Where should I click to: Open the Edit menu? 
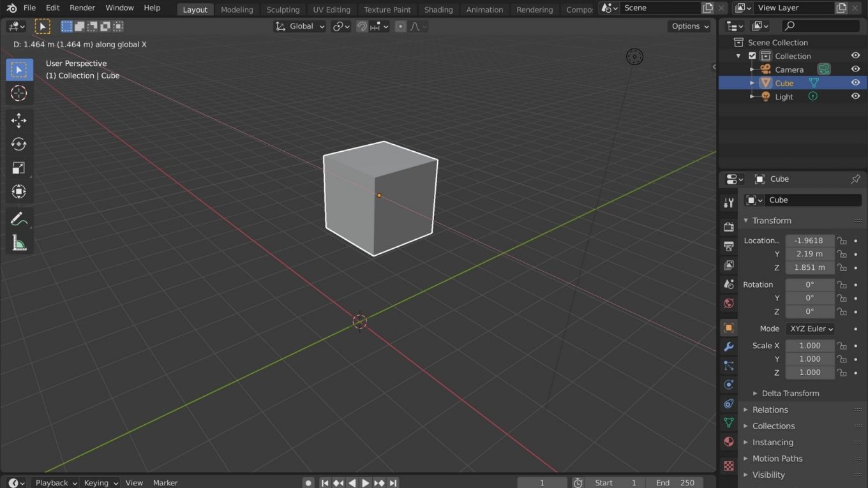tap(52, 8)
